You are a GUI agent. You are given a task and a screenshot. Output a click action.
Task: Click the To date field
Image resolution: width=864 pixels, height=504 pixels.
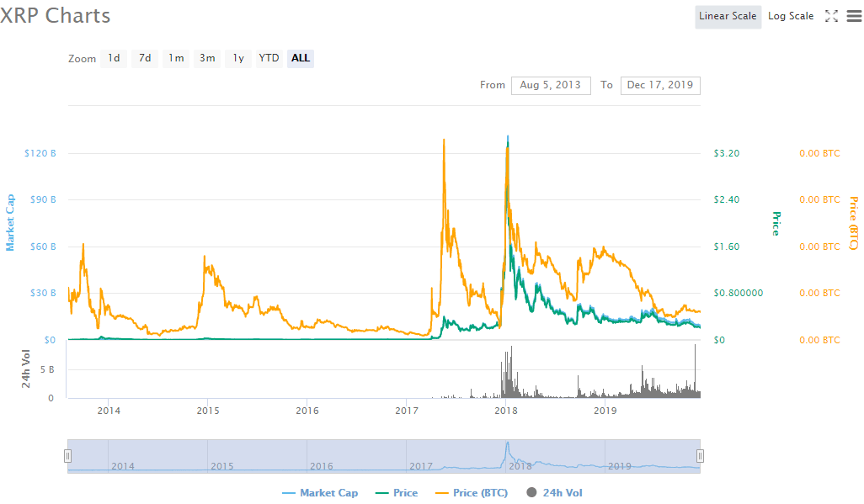660,85
